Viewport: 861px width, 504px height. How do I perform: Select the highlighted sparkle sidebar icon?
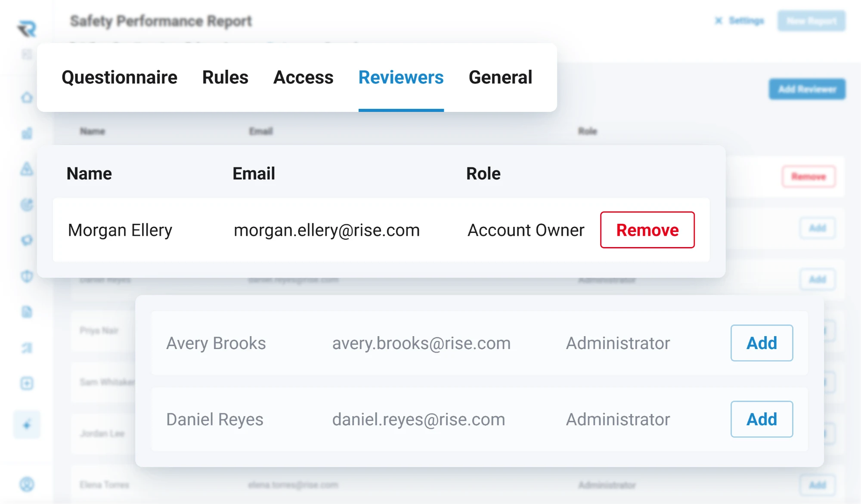pyautogui.click(x=27, y=425)
